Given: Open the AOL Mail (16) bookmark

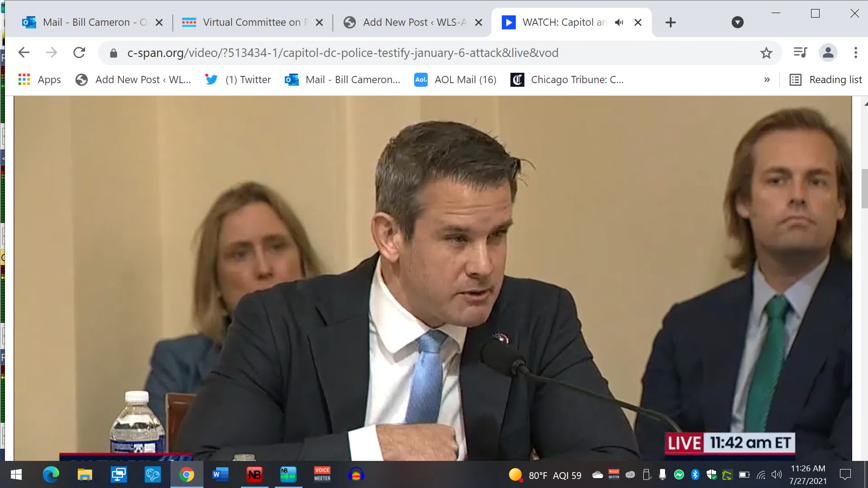Looking at the screenshot, I should 455,80.
